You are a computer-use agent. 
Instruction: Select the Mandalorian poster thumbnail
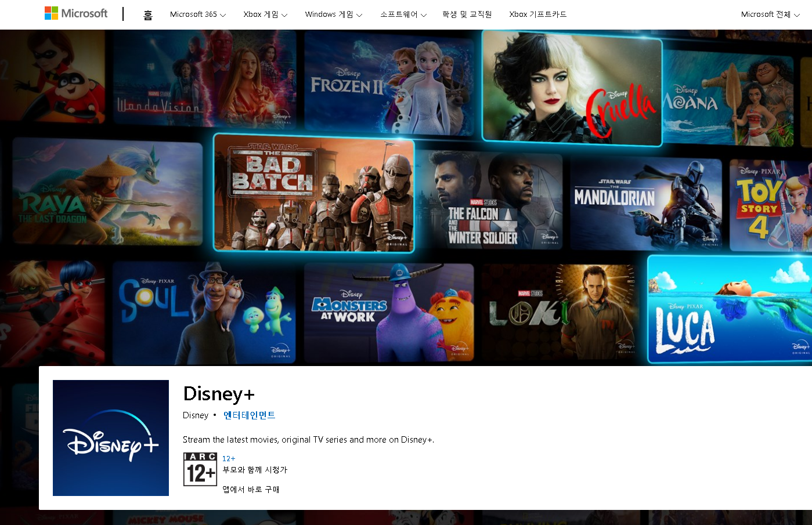pos(645,204)
